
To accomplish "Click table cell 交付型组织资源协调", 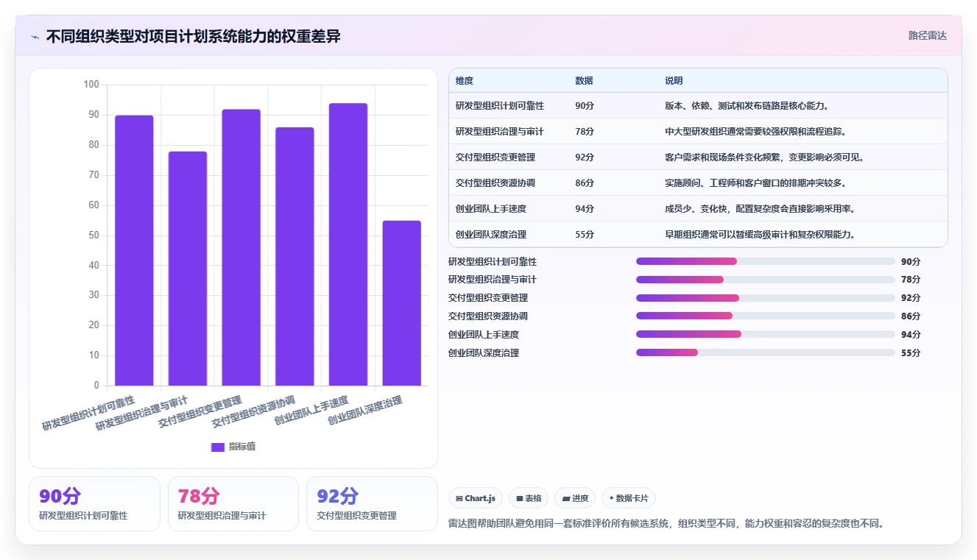I will point(495,183).
